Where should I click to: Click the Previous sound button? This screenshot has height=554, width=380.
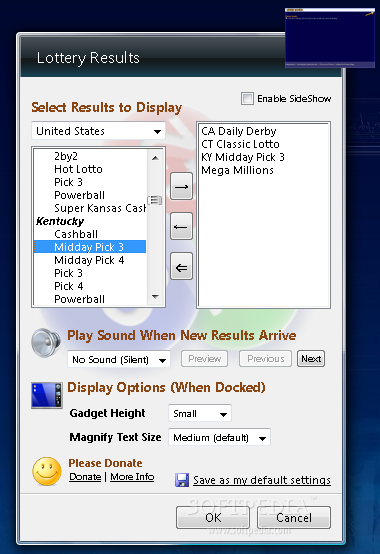pyautogui.click(x=266, y=359)
